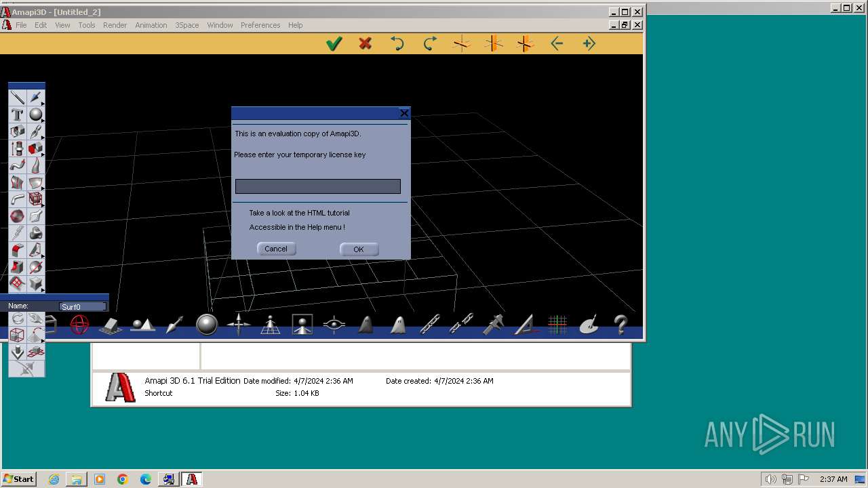Open the Window menu
The width and height of the screenshot is (868, 488).
pyautogui.click(x=220, y=25)
